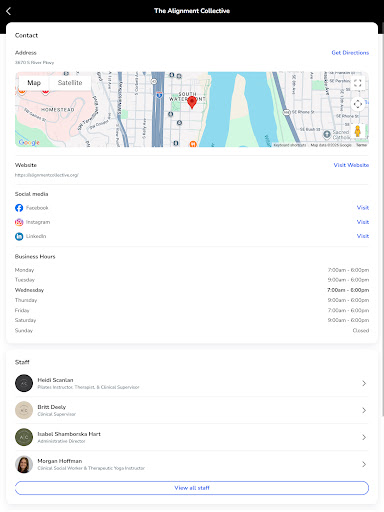The height and width of the screenshot is (512, 384).
Task: Click the Facebook icon
Action: click(x=19, y=208)
